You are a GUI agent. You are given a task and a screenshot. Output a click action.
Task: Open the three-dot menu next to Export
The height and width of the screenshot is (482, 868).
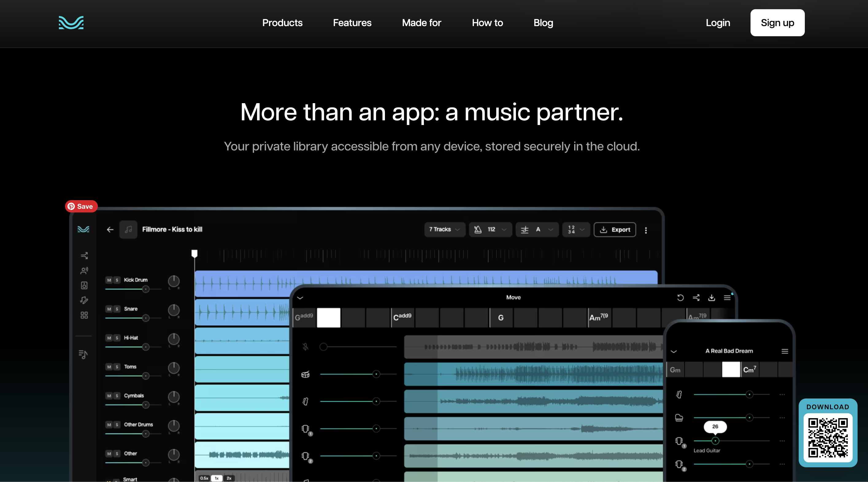tap(646, 230)
